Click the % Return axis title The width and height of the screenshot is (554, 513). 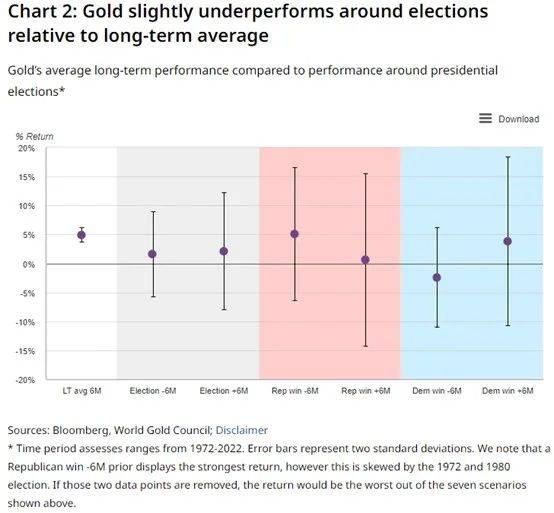pos(34,136)
